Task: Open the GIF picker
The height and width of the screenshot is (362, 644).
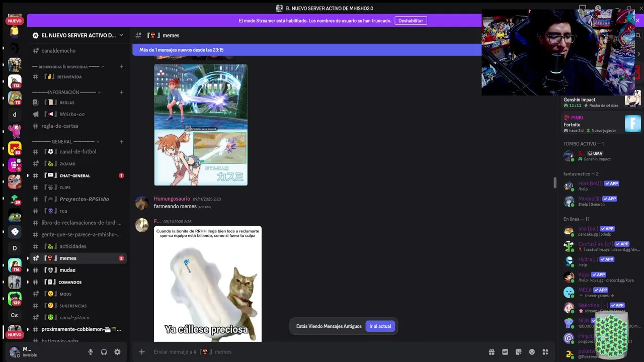Action: pyautogui.click(x=505, y=352)
